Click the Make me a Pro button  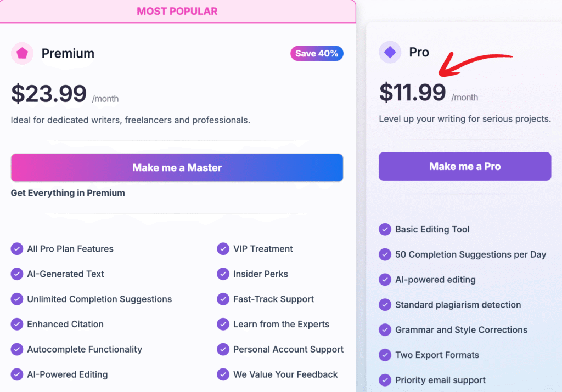pyautogui.click(x=464, y=166)
